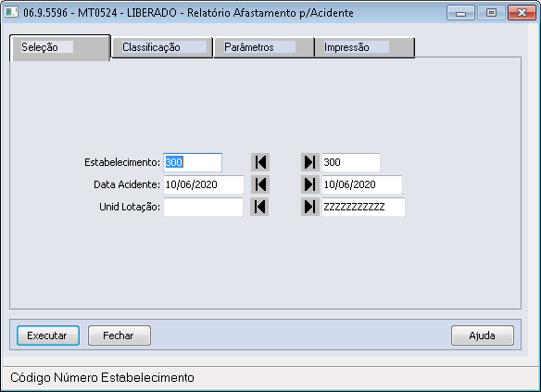Click the application icon in title bar
The image size is (541, 392).
pyautogui.click(x=11, y=12)
